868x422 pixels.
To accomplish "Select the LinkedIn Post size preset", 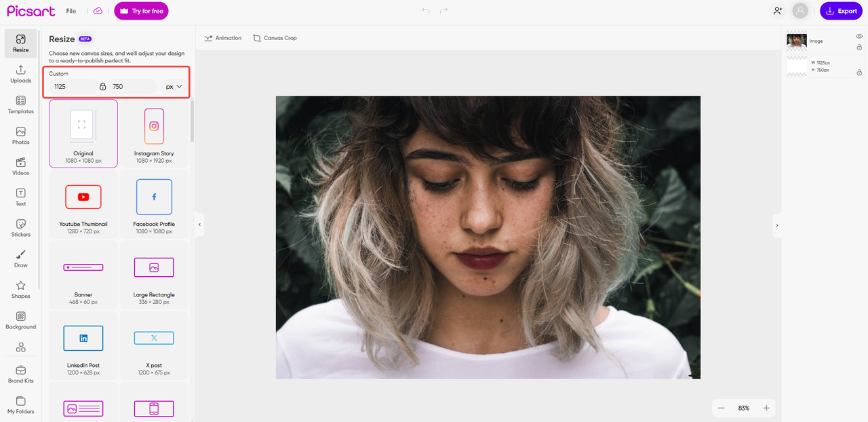I will pyautogui.click(x=83, y=345).
